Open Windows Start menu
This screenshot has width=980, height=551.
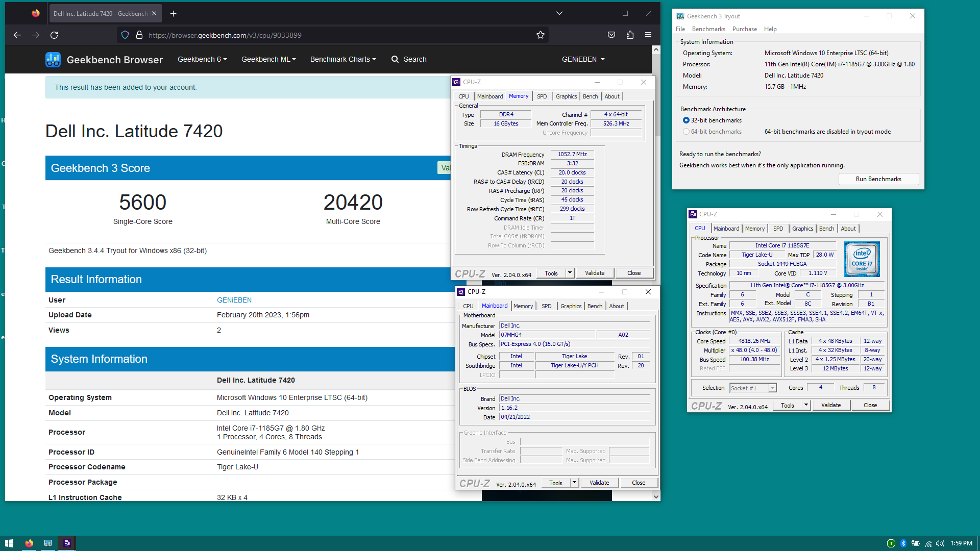click(x=9, y=543)
